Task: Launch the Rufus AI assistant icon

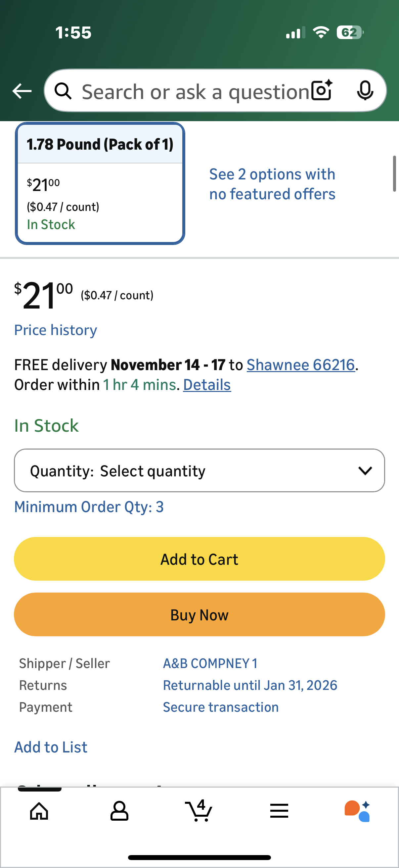Action: [359, 811]
